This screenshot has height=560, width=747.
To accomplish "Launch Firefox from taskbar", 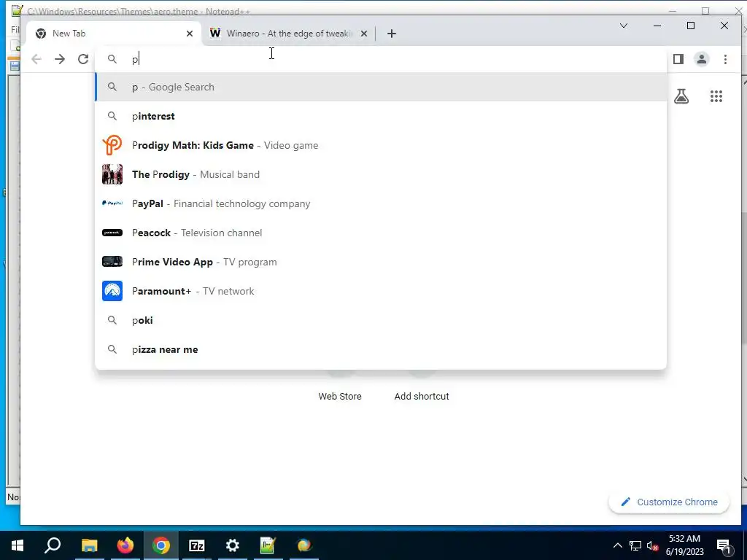I will click(x=125, y=545).
